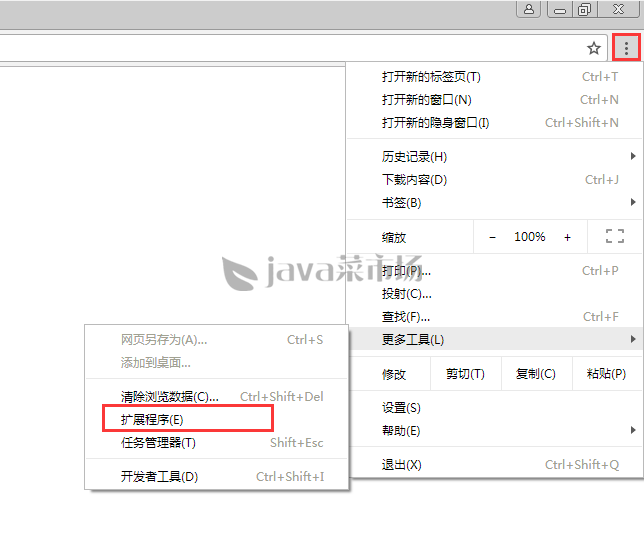Restore down the browser window
Screen dimensions: 644x545
click(x=584, y=9)
